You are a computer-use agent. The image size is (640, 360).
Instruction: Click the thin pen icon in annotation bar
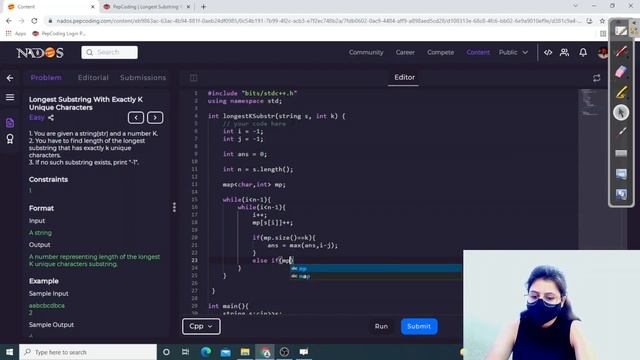pos(621,131)
